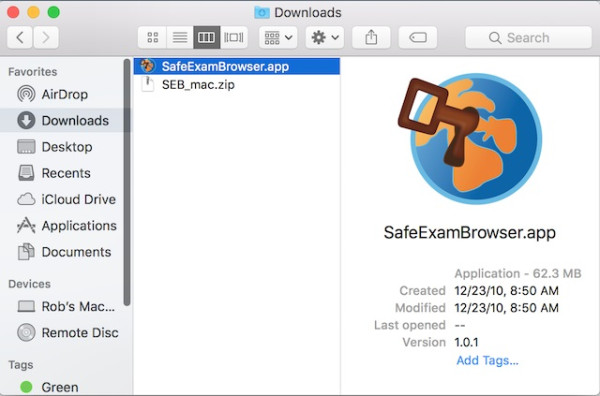The width and height of the screenshot is (600, 396).
Task: Click the Last opened value '--'
Action: [x=460, y=325]
